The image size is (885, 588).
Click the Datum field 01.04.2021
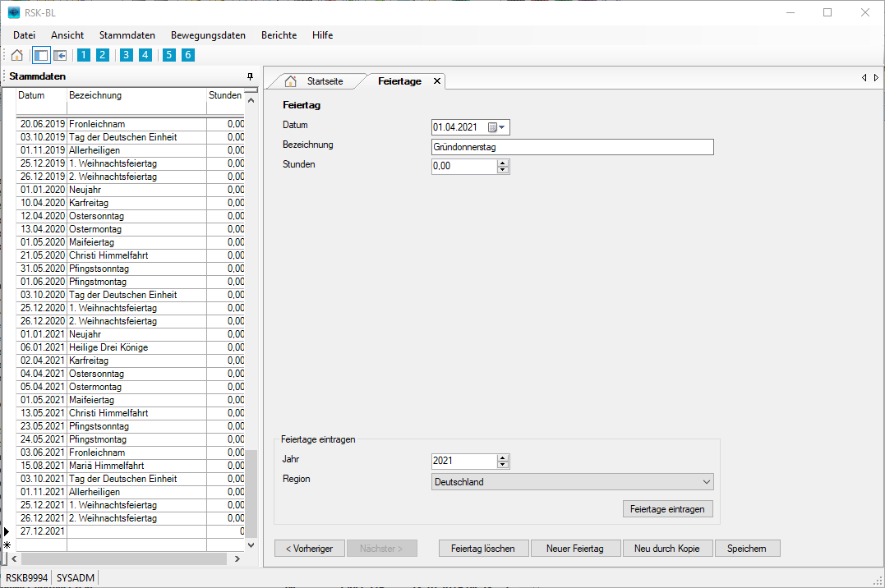[x=459, y=127]
